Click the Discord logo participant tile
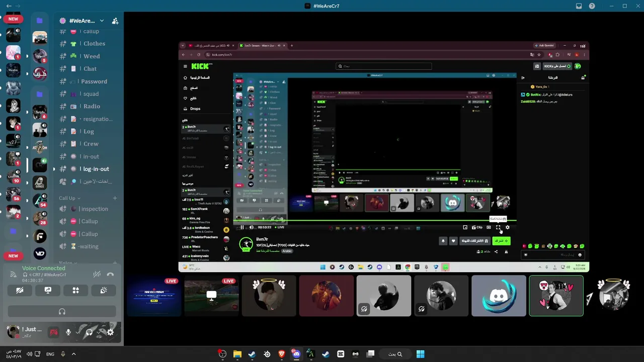Screen dimensions: 644x362 499,296
